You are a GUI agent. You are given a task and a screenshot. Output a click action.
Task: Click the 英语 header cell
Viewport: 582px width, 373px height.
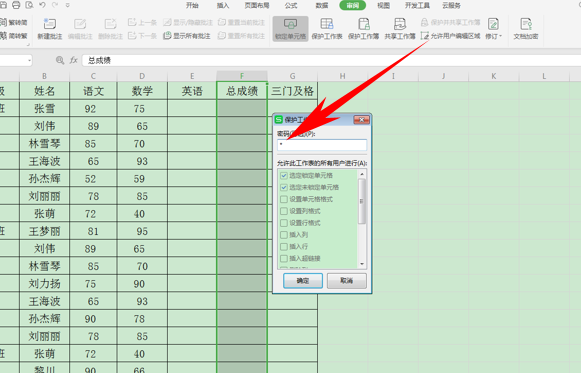point(192,91)
